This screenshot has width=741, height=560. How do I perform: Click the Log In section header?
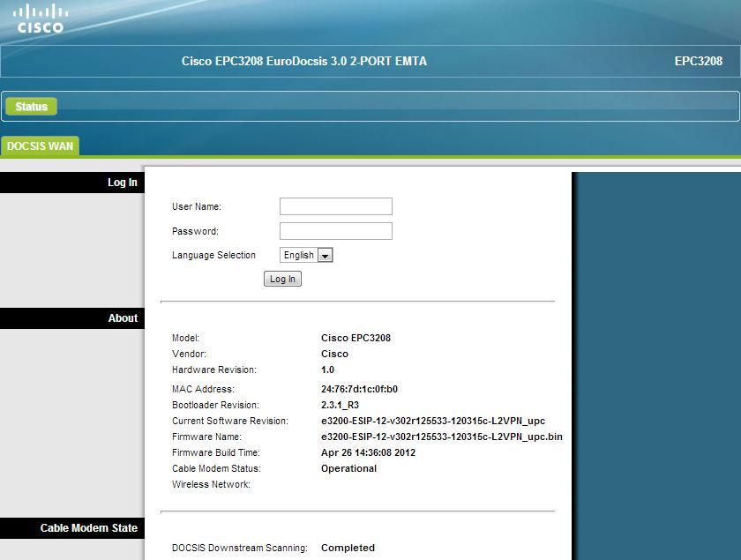tap(72, 183)
